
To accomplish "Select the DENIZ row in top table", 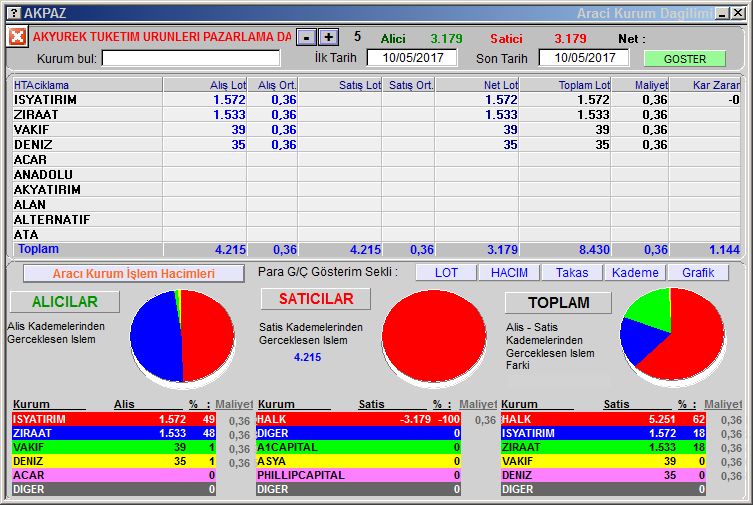I will [x=376, y=144].
